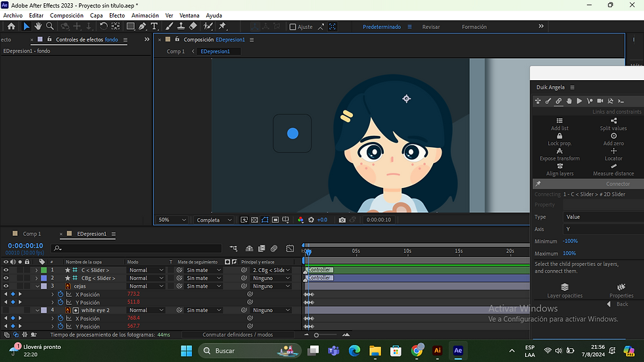Hide the CBg < Slider > layer
644x362 pixels.
6,279
